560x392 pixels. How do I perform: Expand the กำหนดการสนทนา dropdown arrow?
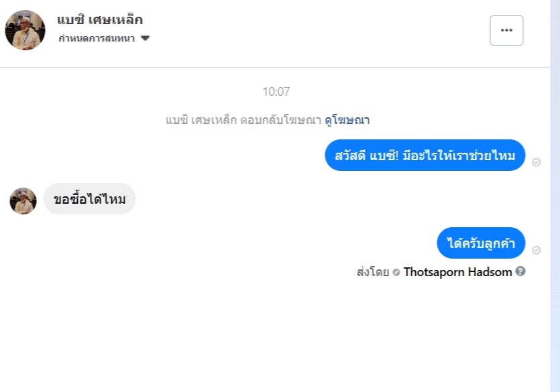(x=145, y=38)
